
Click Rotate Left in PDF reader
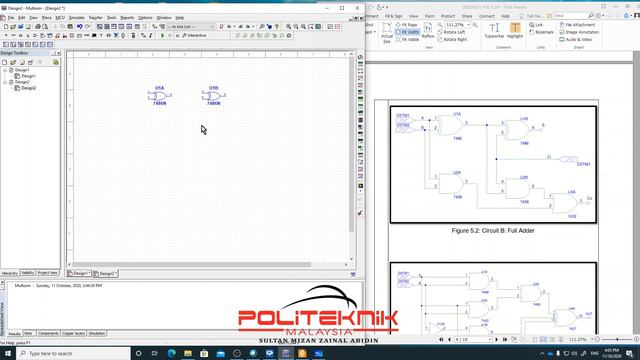point(451,32)
